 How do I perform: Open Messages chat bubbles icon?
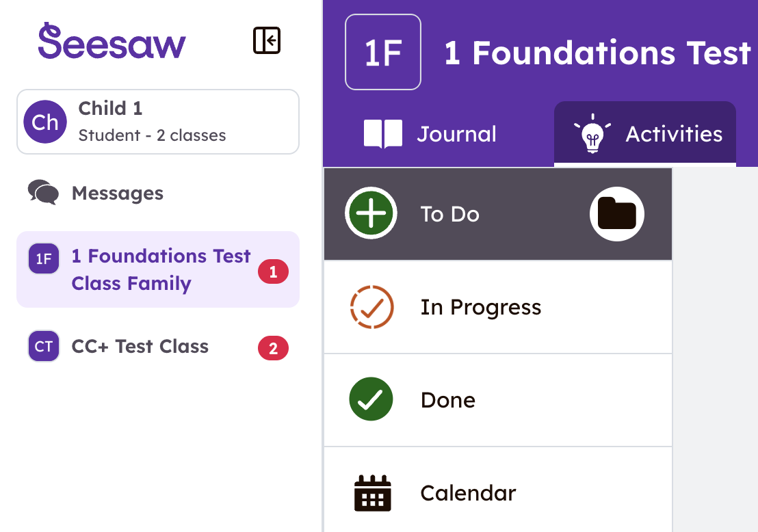pos(44,193)
